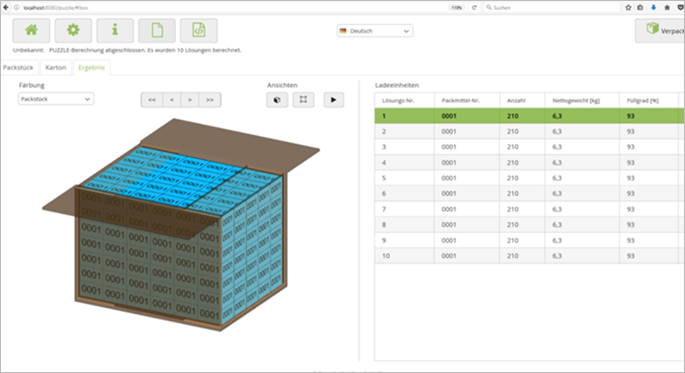Image resolution: width=685 pixels, height=373 pixels.
Task: Select solution row number 9
Action: point(529,240)
